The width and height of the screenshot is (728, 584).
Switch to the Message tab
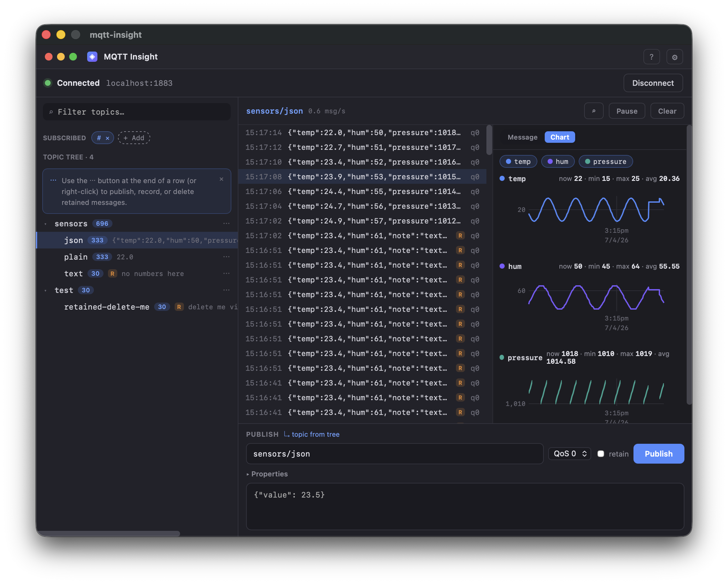coord(522,137)
